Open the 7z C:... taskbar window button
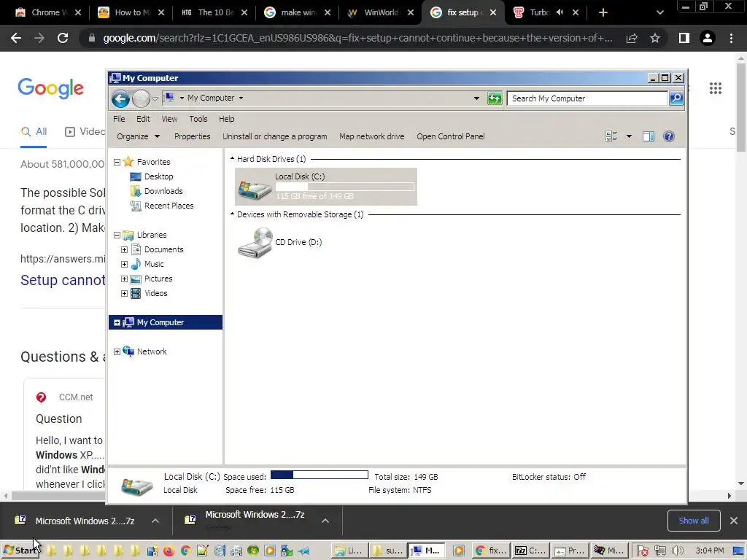Image resolution: width=747 pixels, height=560 pixels. point(530,551)
